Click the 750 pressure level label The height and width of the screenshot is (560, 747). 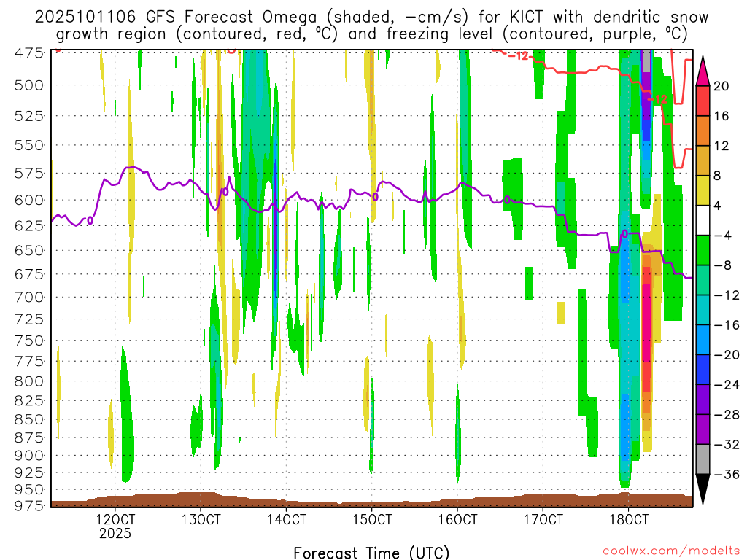point(29,341)
